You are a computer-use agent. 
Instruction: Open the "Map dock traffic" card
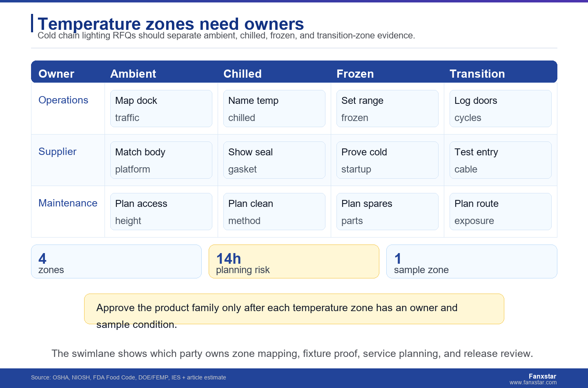[x=161, y=109]
